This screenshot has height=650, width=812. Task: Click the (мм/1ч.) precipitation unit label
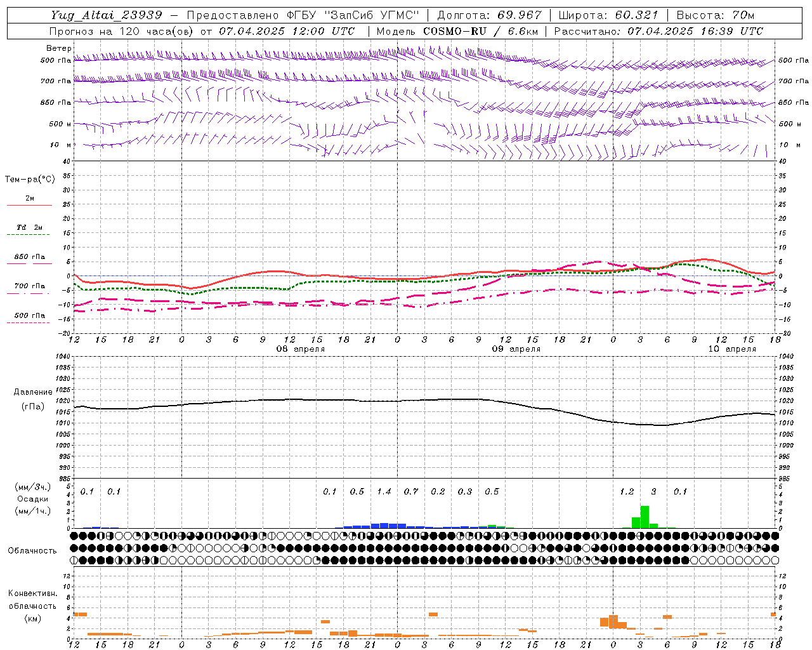click(x=32, y=510)
